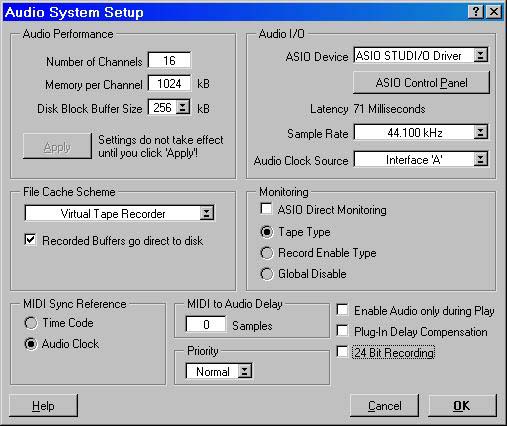The image size is (507, 426).
Task: Click the Number of Channels field
Action: (169, 61)
